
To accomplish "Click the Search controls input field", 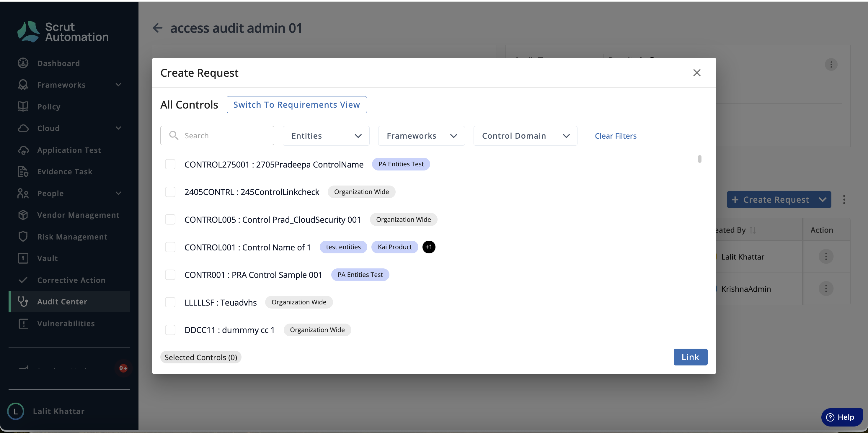I will pos(217,135).
